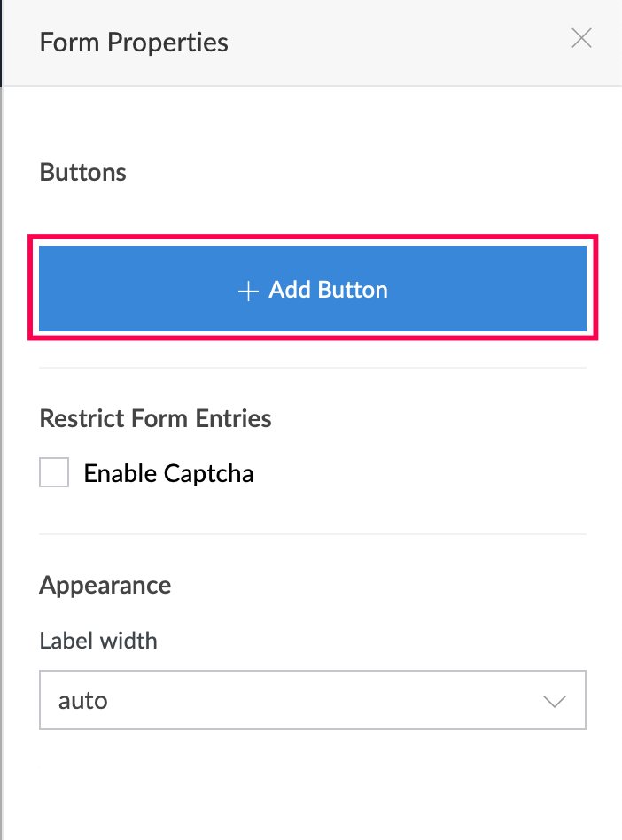This screenshot has height=840, width=622.
Task: Click the plus icon on Add Button
Action: (x=248, y=291)
